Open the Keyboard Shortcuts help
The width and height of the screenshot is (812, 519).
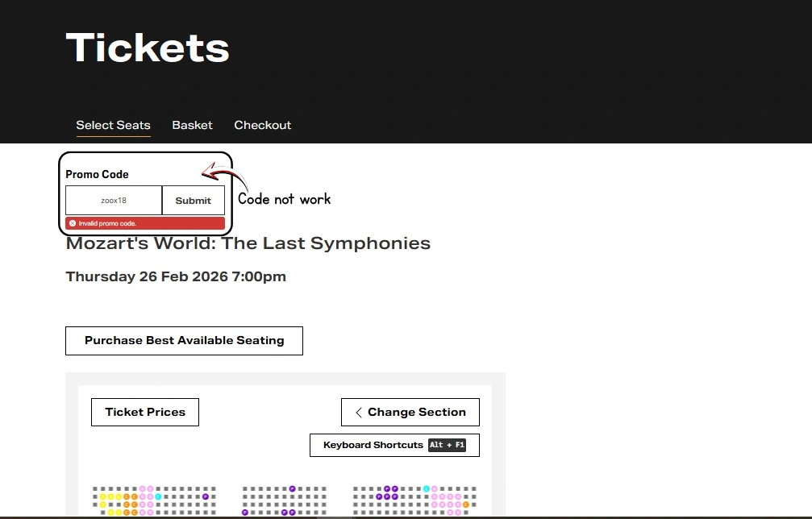click(x=373, y=445)
